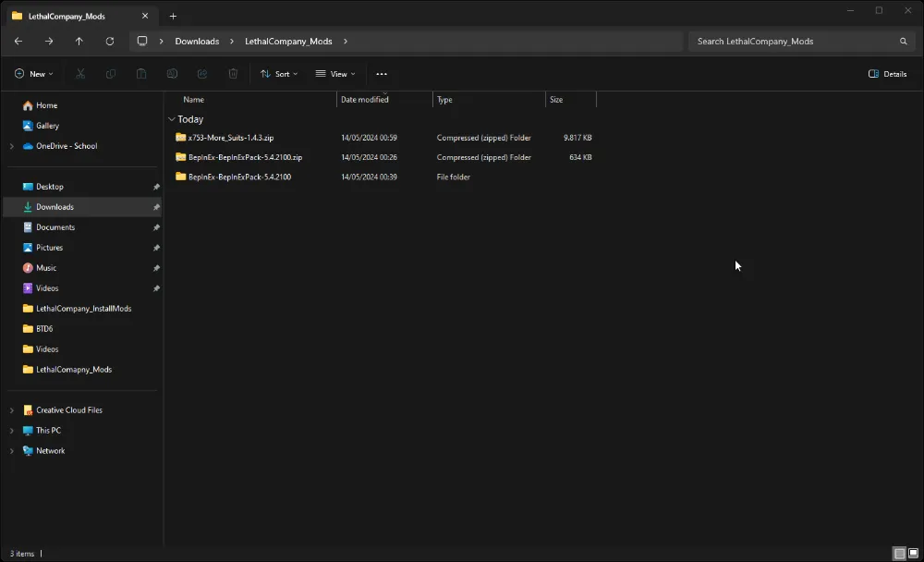Open Downloads via the breadcrumb

(x=197, y=41)
